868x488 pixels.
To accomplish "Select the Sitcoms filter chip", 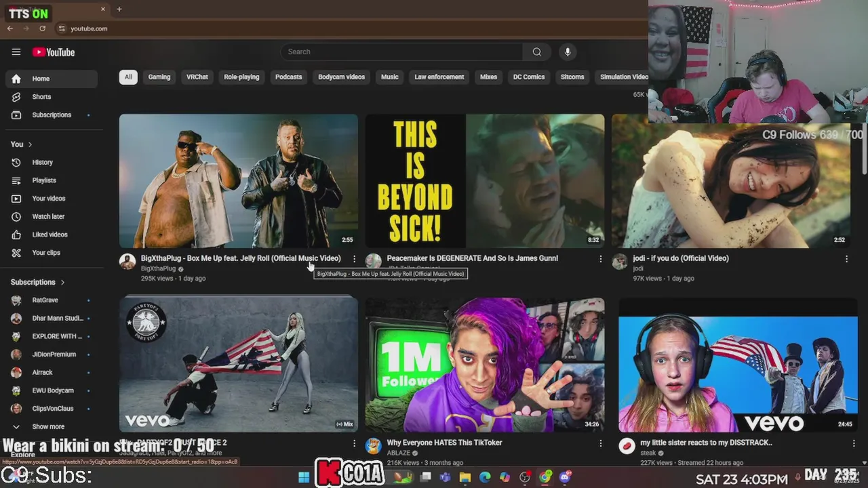I will pos(572,77).
